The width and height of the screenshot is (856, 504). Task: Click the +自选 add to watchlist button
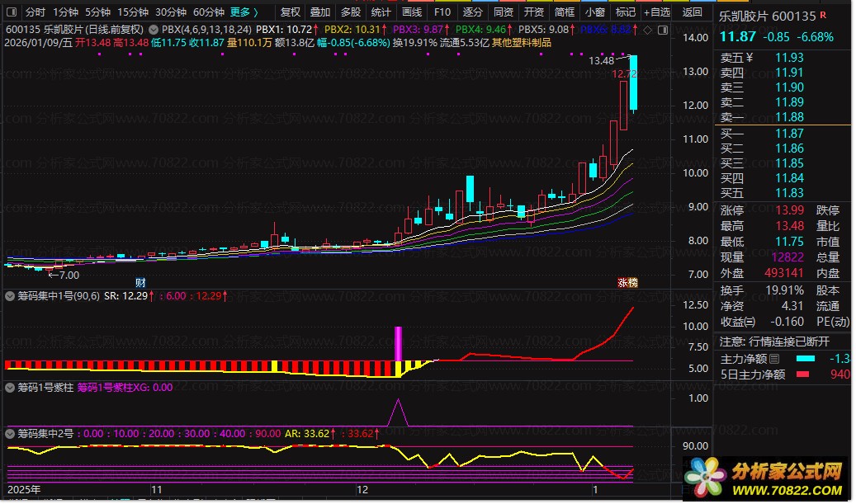click(x=657, y=12)
